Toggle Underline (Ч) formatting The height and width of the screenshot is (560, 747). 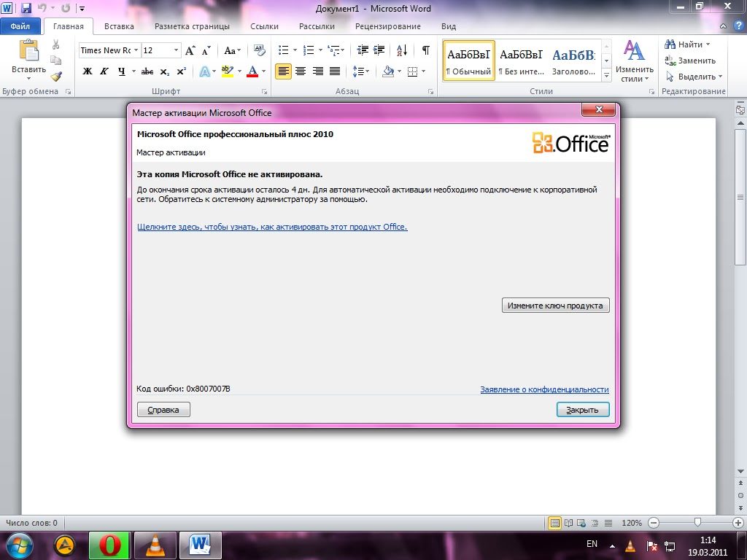click(x=122, y=71)
